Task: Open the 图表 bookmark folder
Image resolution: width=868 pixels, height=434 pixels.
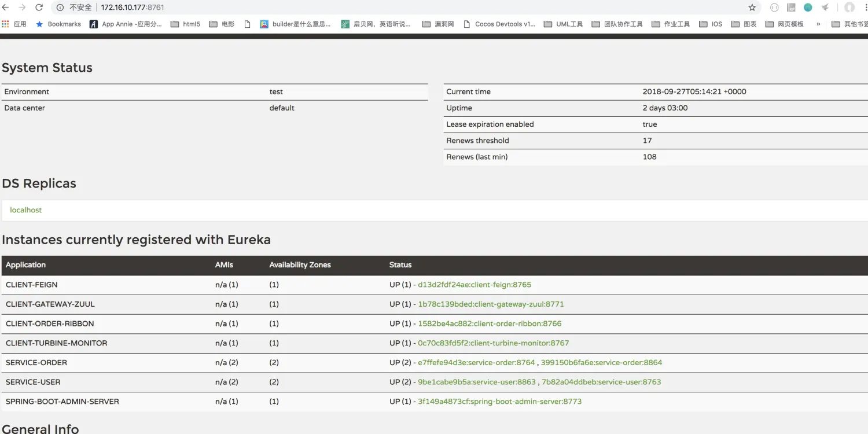Action: (744, 24)
